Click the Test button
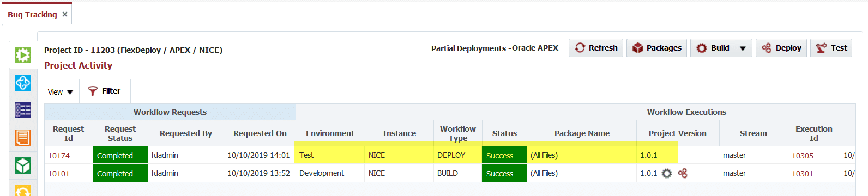 pyautogui.click(x=831, y=48)
